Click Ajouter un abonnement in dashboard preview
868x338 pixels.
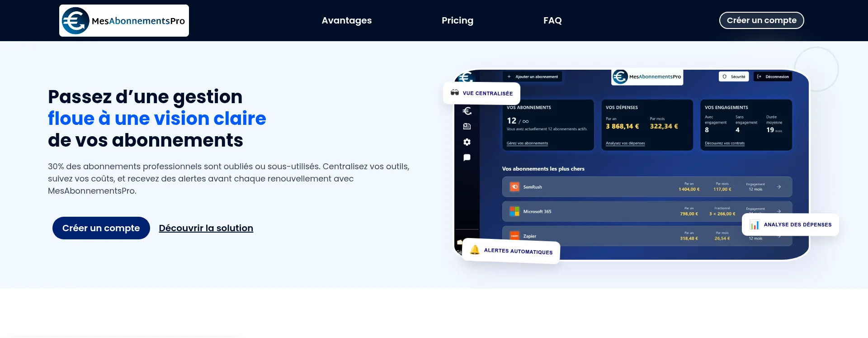click(x=533, y=76)
